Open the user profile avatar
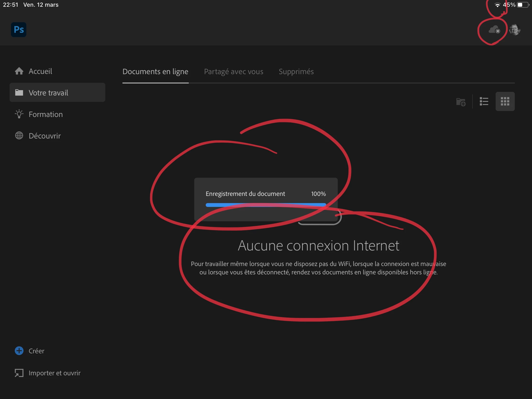Viewport: 532px width, 399px height. pos(515,30)
